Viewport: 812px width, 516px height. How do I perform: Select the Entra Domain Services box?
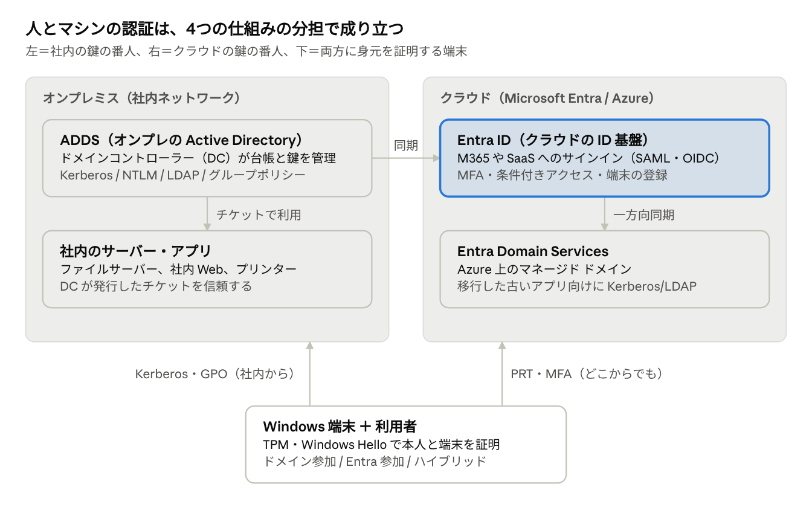click(x=605, y=269)
